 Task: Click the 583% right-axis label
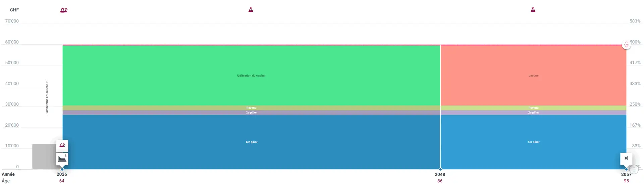point(635,21)
